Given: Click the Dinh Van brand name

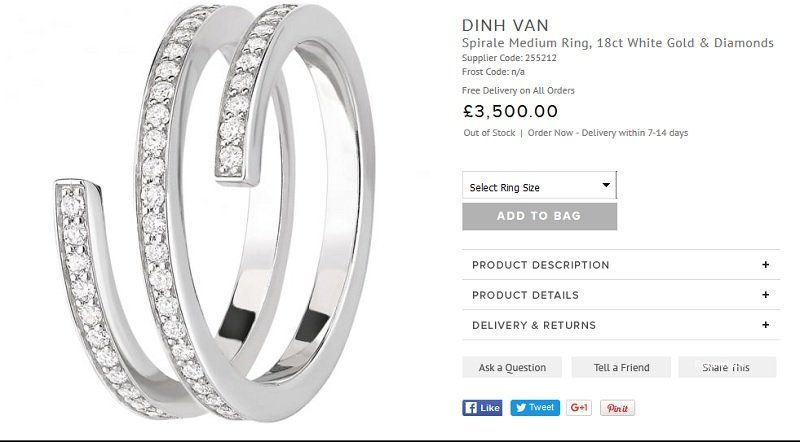Looking at the screenshot, I should 505,25.
